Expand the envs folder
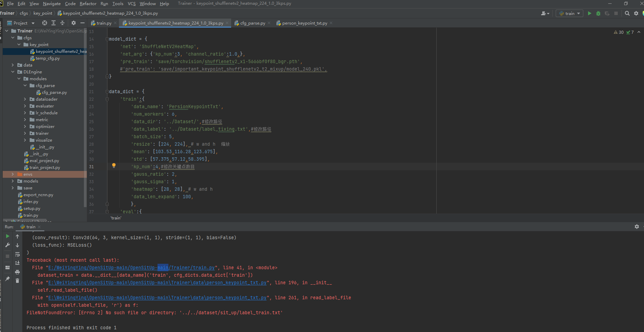The image size is (644, 332). click(13, 174)
